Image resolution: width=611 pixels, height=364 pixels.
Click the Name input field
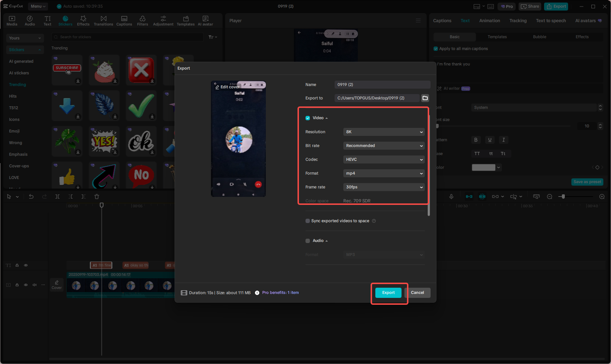382,85
